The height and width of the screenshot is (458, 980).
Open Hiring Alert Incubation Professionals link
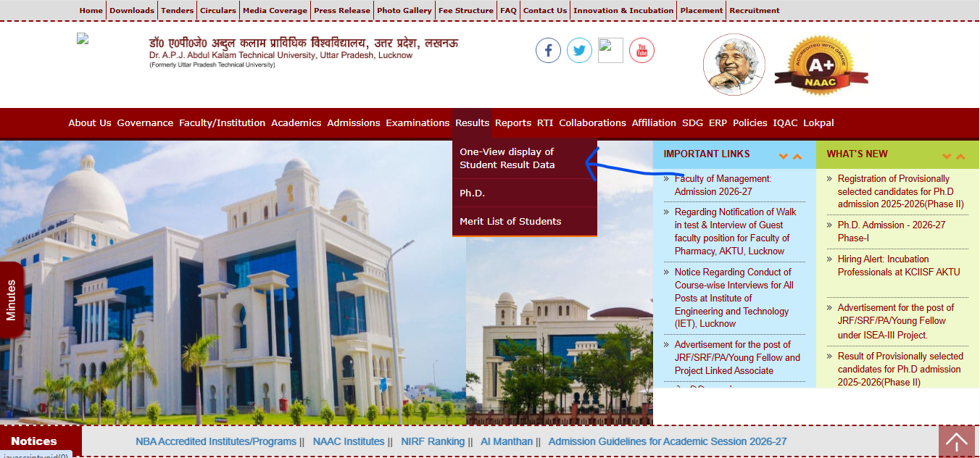(x=899, y=265)
